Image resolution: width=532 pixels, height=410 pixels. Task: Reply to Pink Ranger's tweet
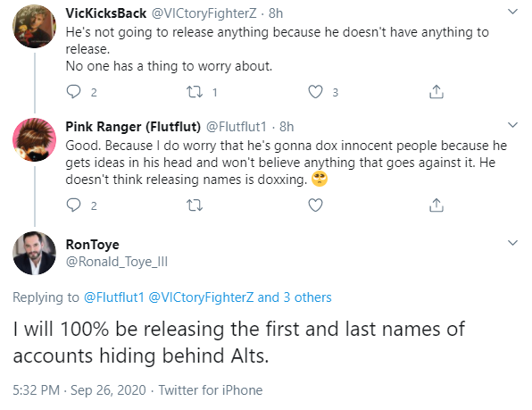[73, 205]
